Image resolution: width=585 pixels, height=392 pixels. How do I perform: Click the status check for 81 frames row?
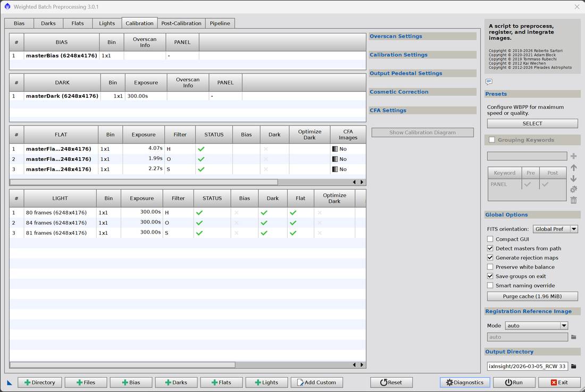[x=199, y=233]
